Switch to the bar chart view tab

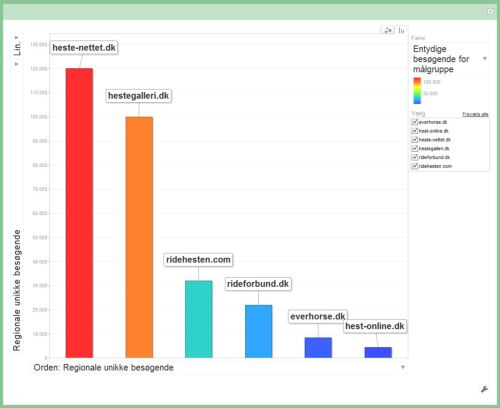tap(402, 30)
